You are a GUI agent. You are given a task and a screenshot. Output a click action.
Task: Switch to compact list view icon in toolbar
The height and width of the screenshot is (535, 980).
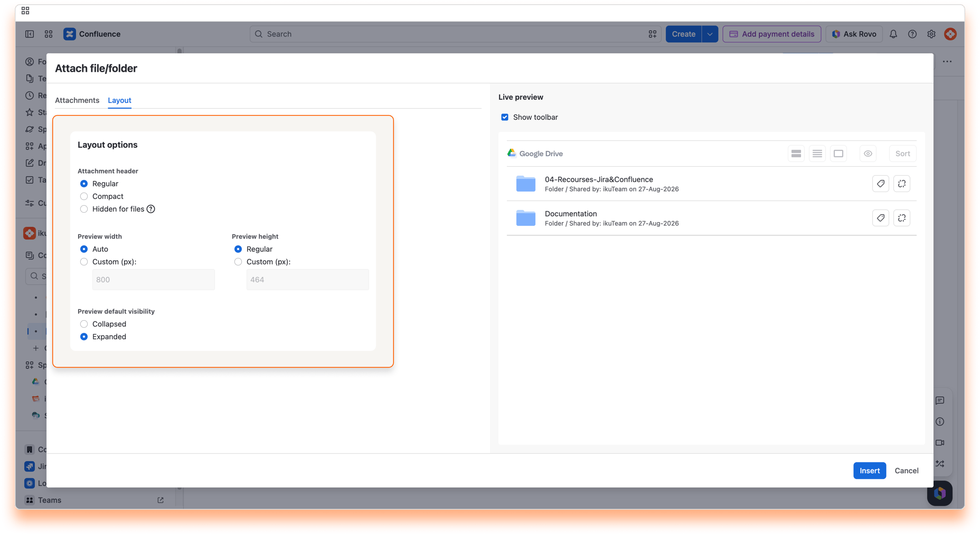(x=817, y=154)
